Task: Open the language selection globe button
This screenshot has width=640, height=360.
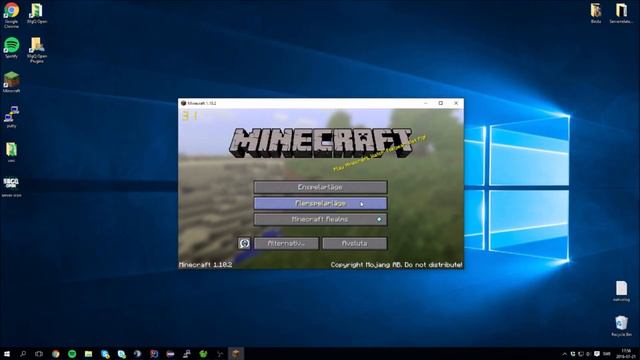Action: coord(244,243)
